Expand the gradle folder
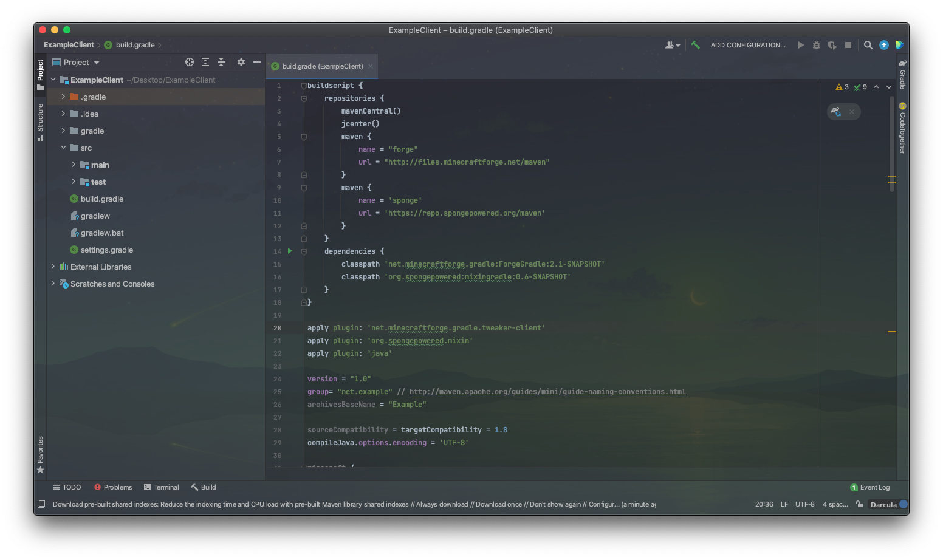 [63, 131]
